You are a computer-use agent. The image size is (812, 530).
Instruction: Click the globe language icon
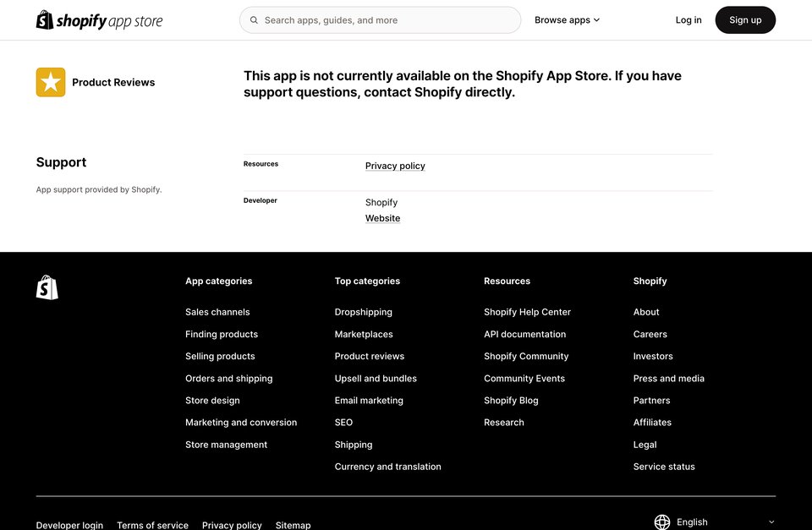(661, 522)
